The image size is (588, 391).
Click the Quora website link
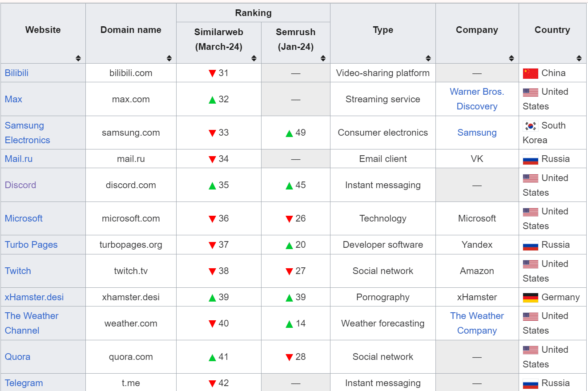click(17, 357)
